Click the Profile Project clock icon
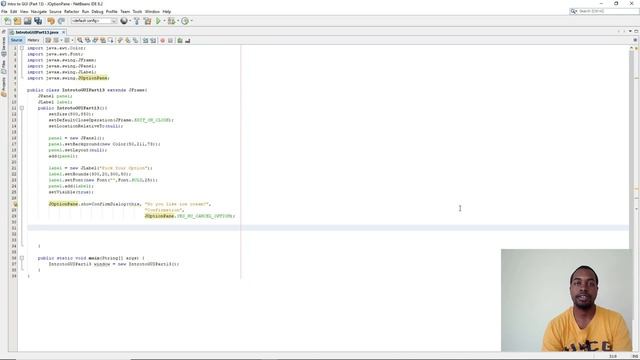The height and width of the screenshot is (360, 640). point(184,21)
